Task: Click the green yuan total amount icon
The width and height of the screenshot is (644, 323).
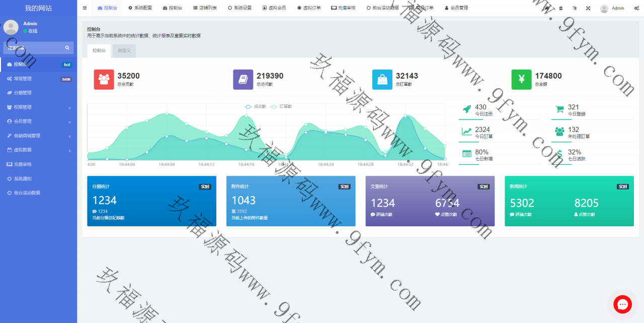Action: tap(521, 80)
